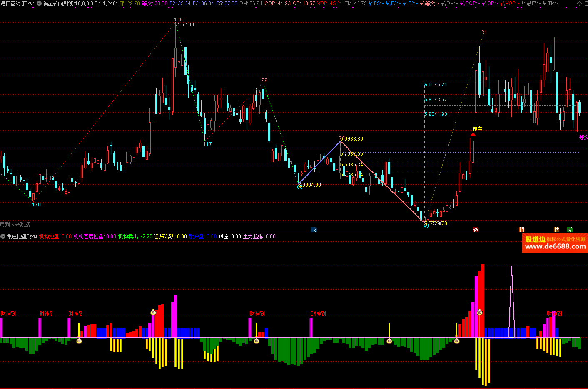Open the 每日互动(日线) stock title
Viewport: 588px width, 389px height.
click(17, 3)
